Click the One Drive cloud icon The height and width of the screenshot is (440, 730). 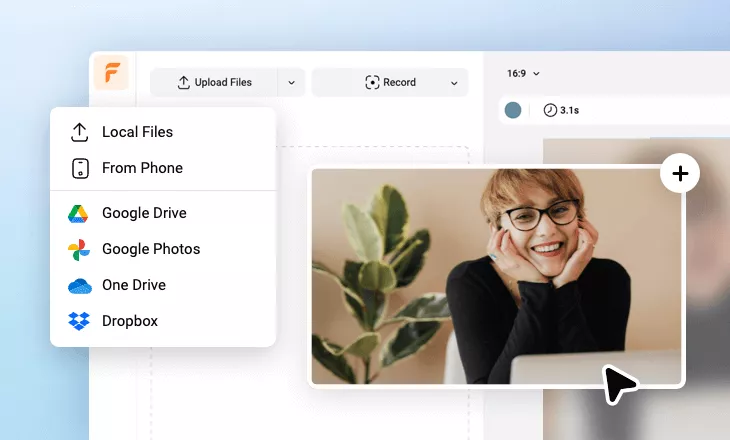[79, 285]
